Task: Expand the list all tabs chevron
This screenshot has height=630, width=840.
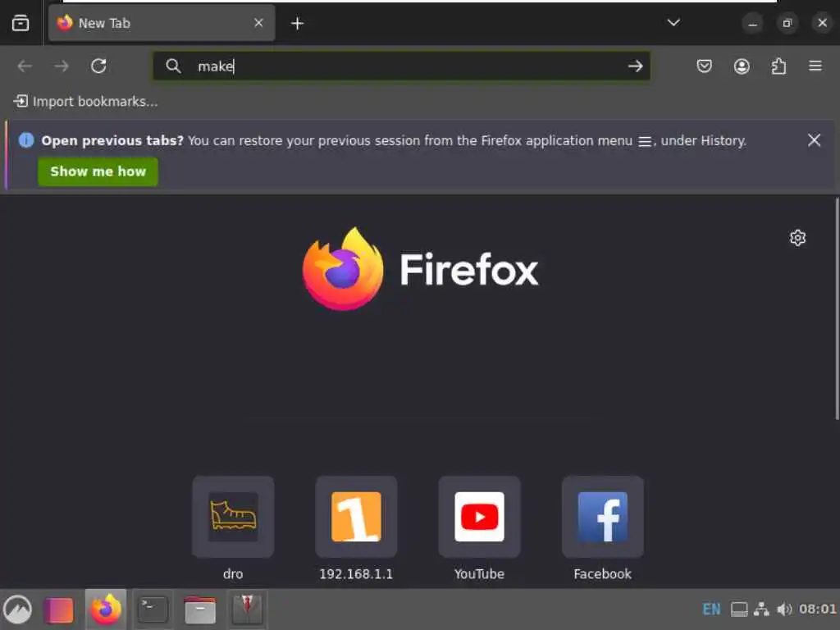Action: pyautogui.click(x=673, y=22)
